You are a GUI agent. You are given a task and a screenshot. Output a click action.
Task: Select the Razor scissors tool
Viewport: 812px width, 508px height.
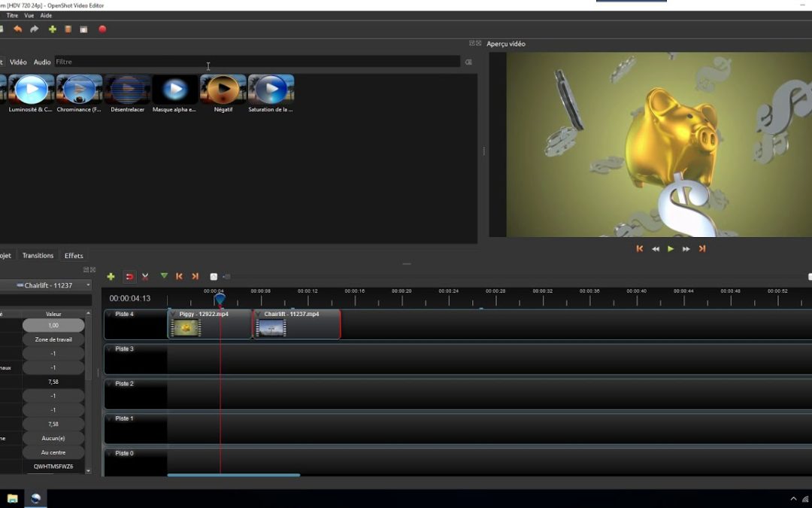point(145,277)
